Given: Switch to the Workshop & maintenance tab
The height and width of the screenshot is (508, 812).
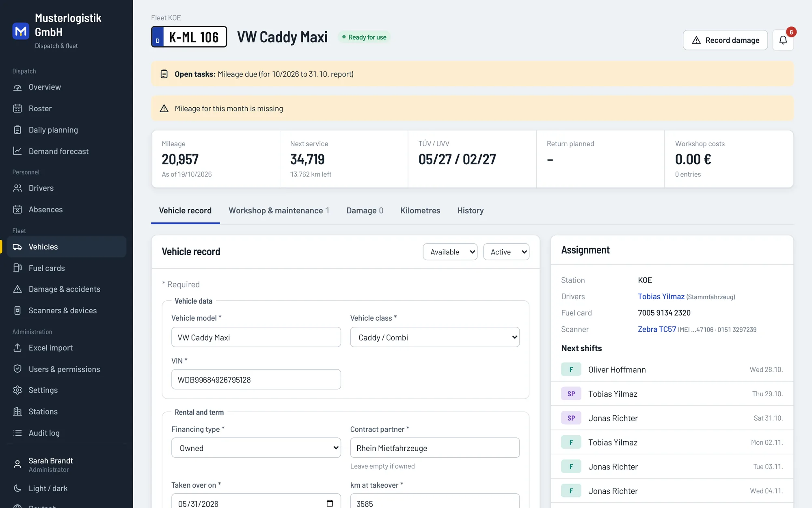Looking at the screenshot, I should [x=279, y=211].
